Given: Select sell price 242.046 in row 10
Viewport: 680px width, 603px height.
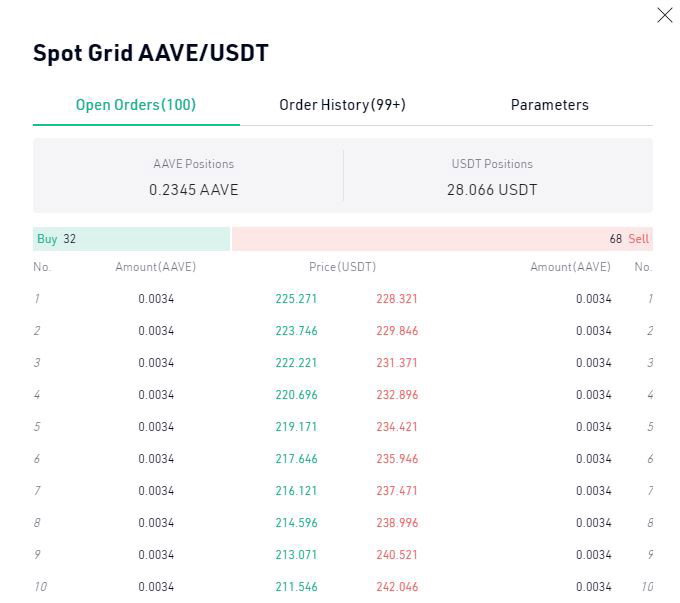Looking at the screenshot, I should tap(397, 587).
